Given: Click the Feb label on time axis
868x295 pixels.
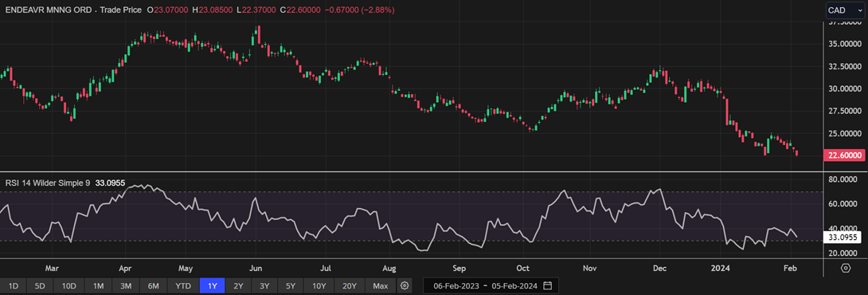Looking at the screenshot, I should 791,269.
